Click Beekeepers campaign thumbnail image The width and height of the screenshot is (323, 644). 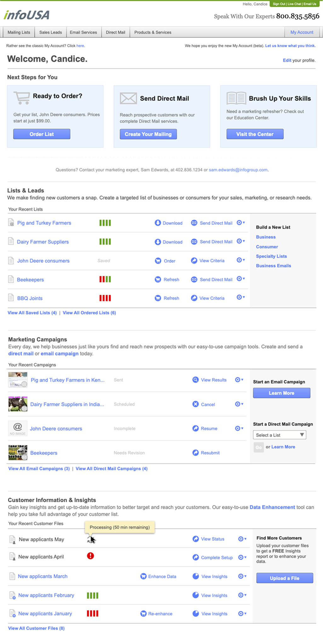[18, 452]
